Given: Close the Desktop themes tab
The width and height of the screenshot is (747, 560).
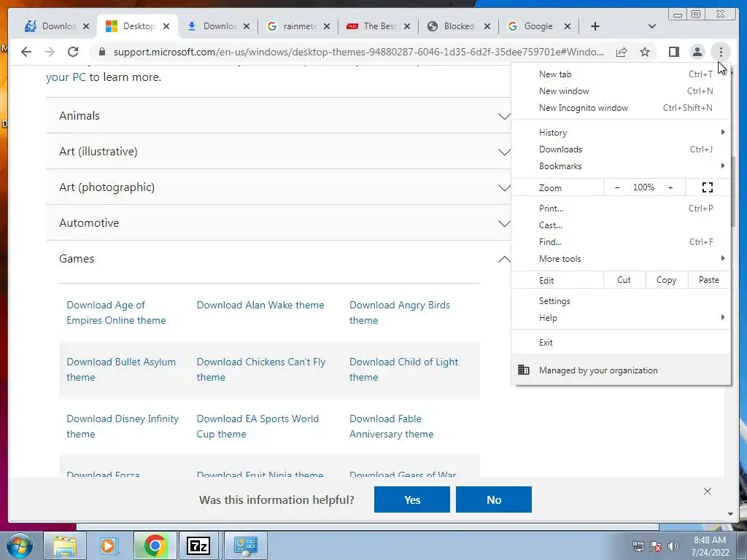Looking at the screenshot, I should pos(166,26).
